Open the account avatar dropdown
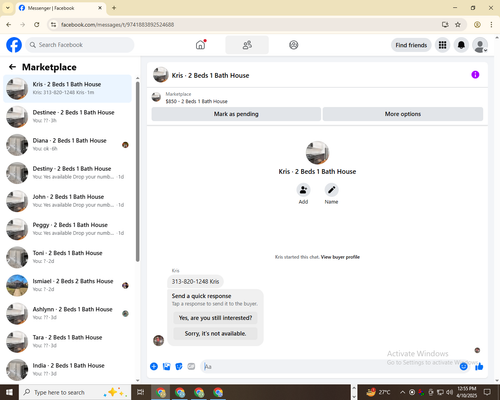Viewport: 500px width, 400px height. click(x=480, y=45)
